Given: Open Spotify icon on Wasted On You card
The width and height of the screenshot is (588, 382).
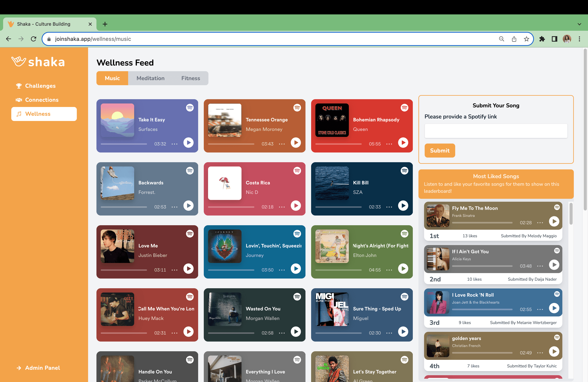Looking at the screenshot, I should click(x=297, y=297).
